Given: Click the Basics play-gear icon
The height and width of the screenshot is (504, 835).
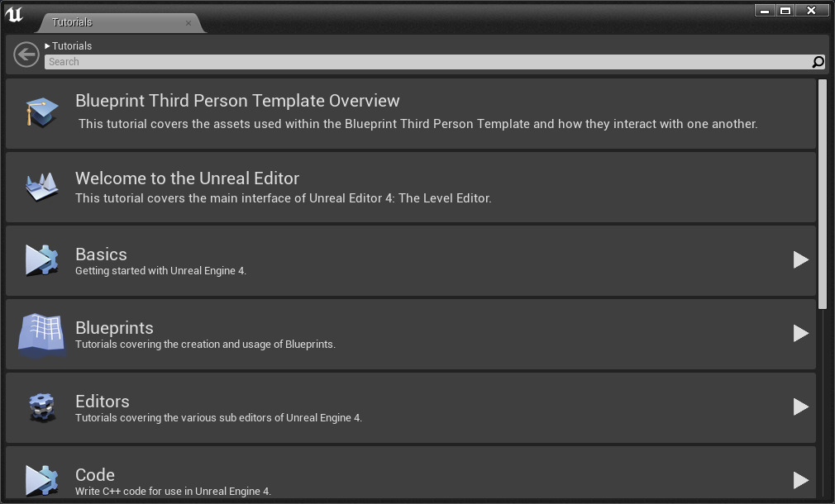Looking at the screenshot, I should click(x=41, y=259).
